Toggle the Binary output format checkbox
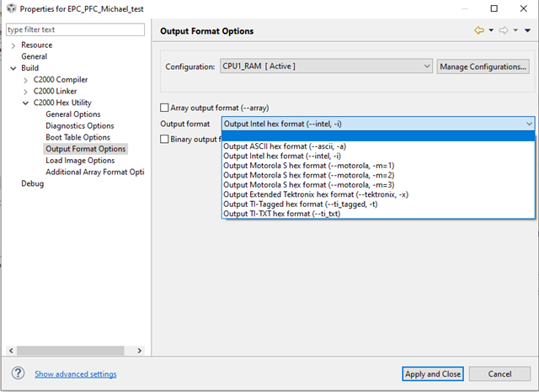The image size is (539, 392). point(165,140)
